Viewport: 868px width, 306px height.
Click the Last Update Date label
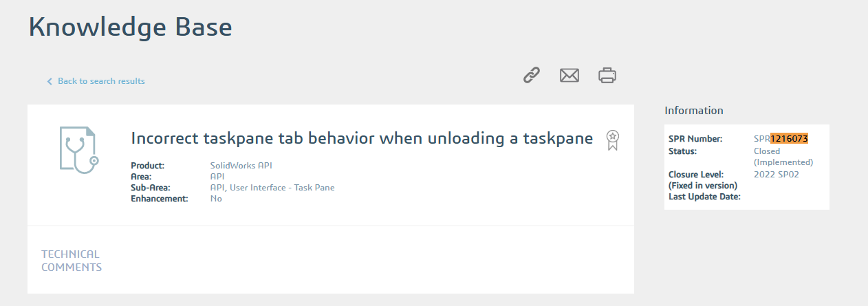(704, 197)
